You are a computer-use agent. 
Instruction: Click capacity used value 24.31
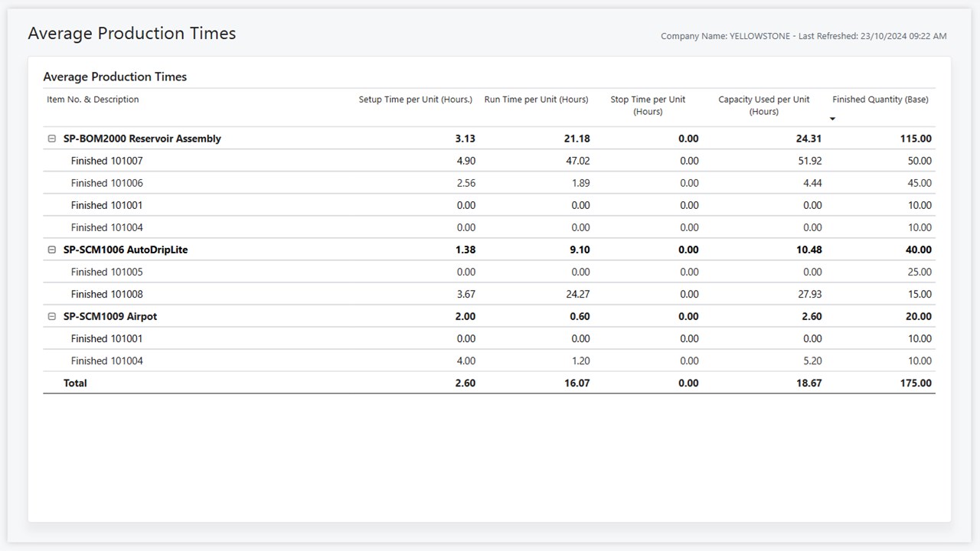(808, 139)
